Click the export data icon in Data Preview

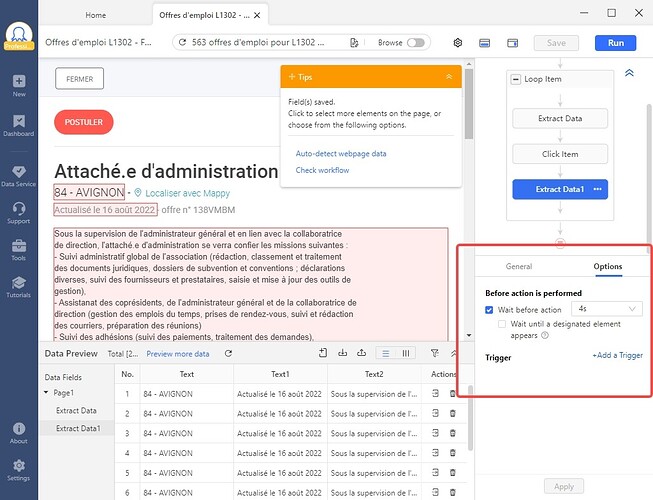361,353
